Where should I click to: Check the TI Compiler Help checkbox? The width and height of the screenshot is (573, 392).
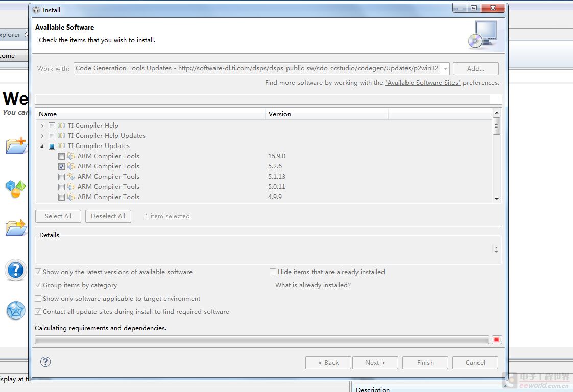52,126
